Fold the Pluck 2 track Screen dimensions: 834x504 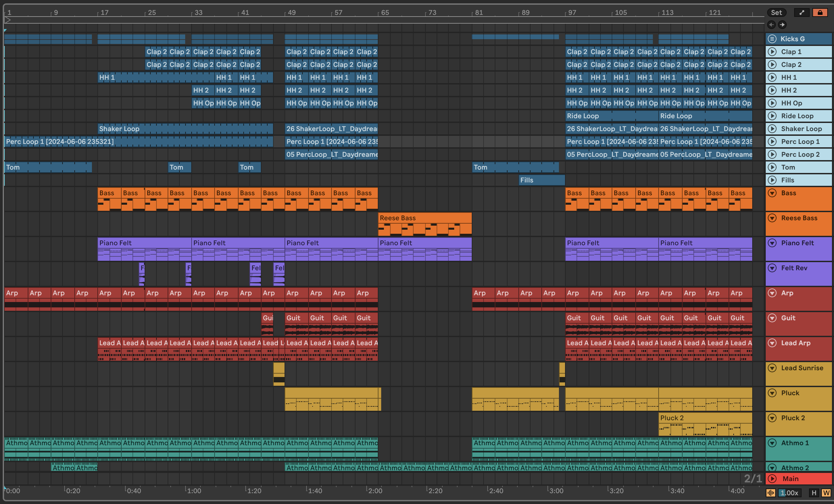click(772, 418)
